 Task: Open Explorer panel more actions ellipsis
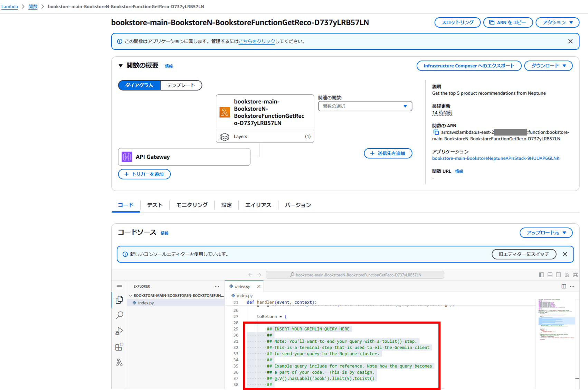coord(217,286)
